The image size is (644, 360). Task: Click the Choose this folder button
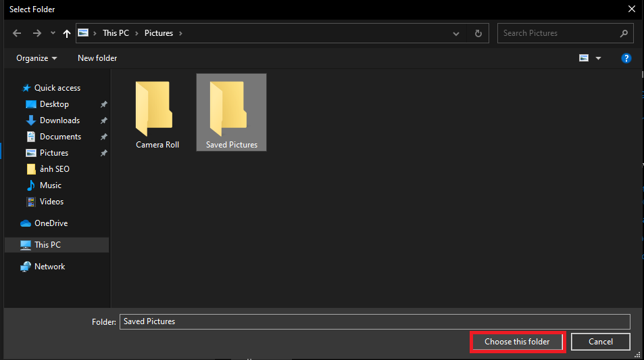pyautogui.click(x=517, y=342)
